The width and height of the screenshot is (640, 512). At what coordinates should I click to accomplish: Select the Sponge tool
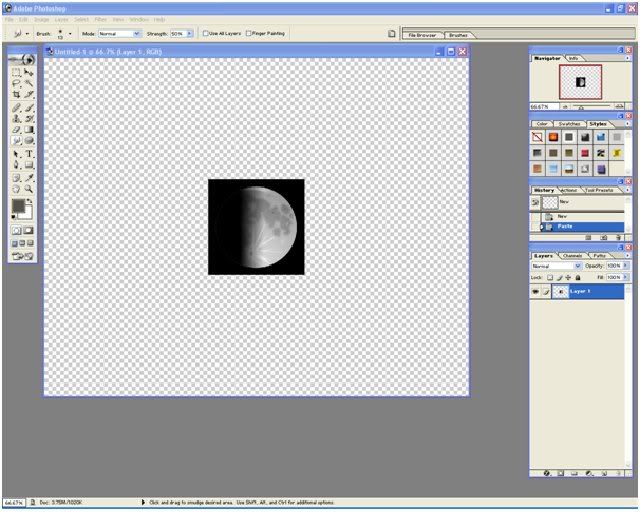click(29, 141)
